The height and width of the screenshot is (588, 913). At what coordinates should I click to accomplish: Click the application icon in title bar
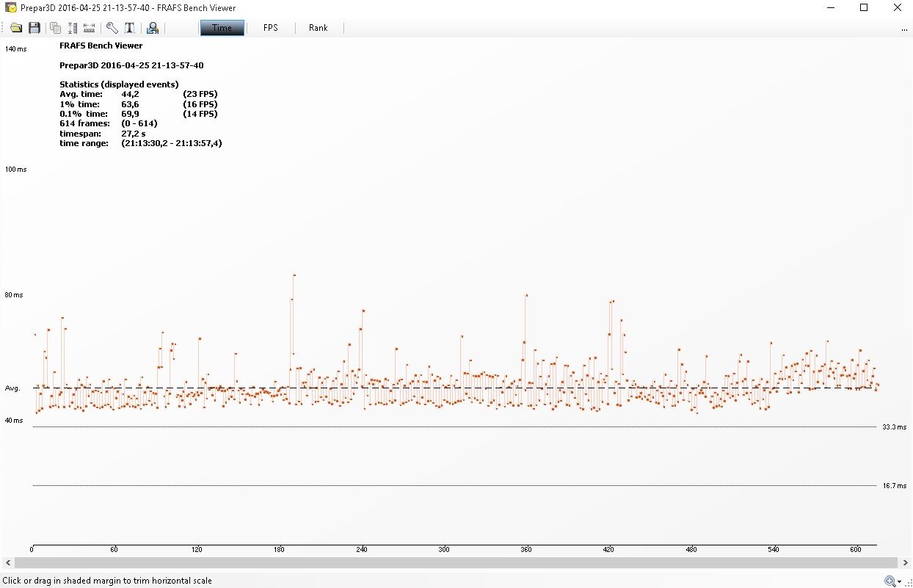point(11,7)
